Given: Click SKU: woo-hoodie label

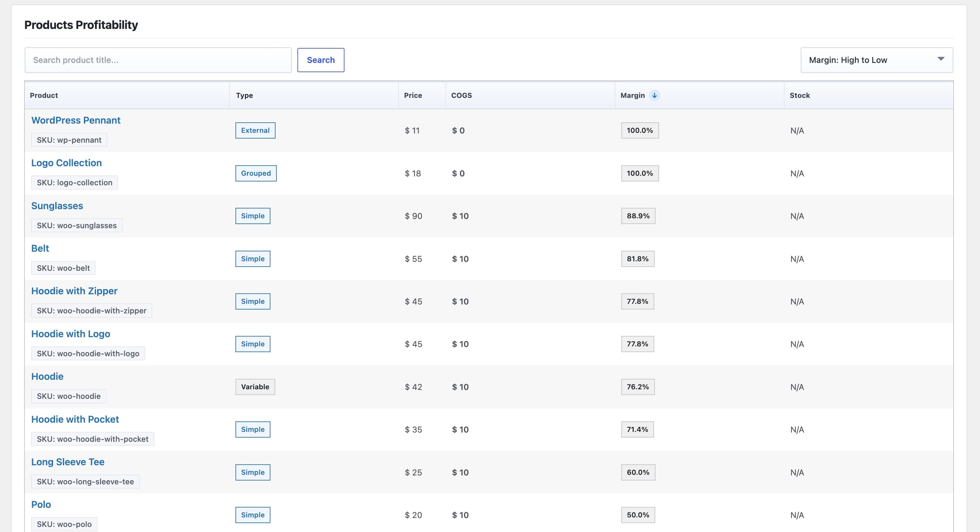Looking at the screenshot, I should 69,396.
